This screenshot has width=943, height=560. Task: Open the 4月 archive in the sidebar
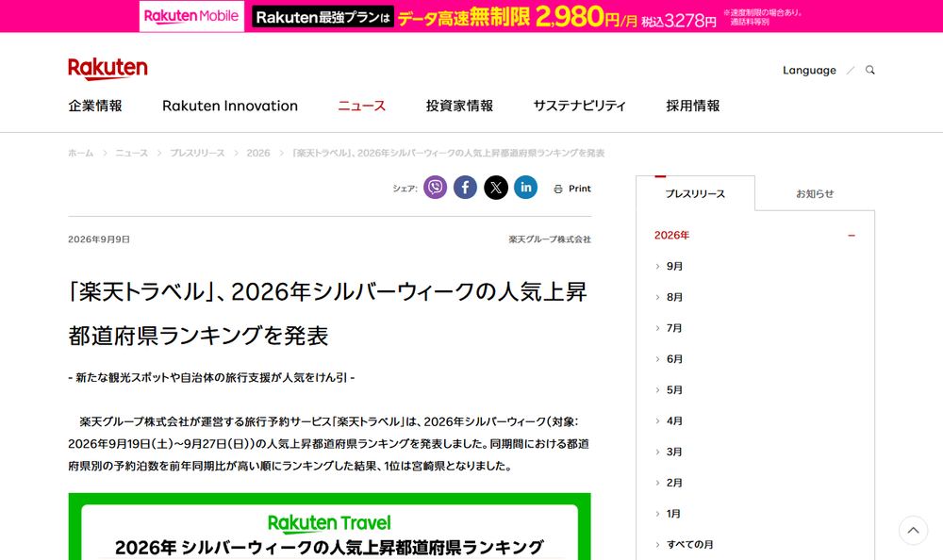674,421
